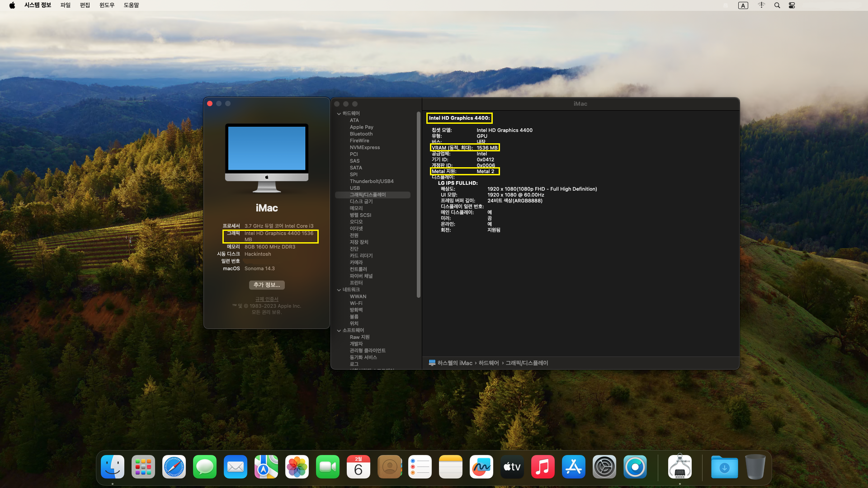Select NVMExpress in sidebar
The width and height of the screenshot is (868, 488).
365,148
